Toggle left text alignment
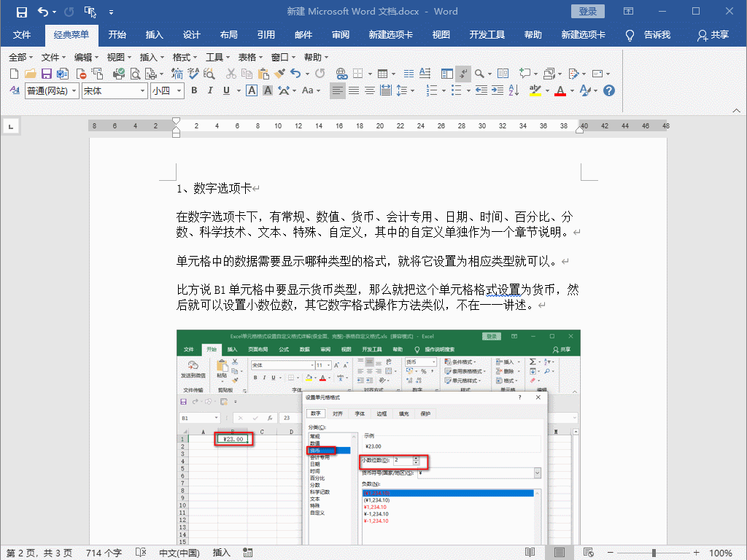This screenshot has height=560, width=747. [337, 90]
